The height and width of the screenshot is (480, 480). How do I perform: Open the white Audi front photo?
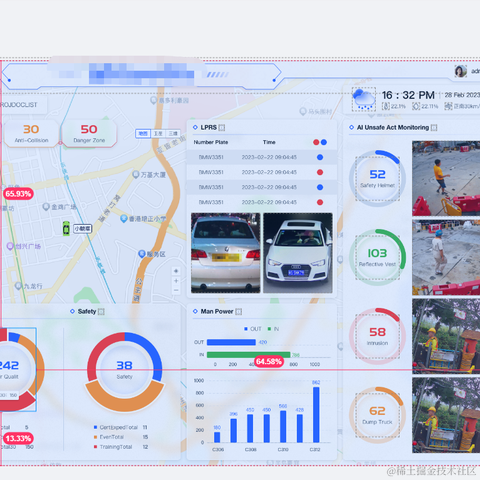[298, 253]
